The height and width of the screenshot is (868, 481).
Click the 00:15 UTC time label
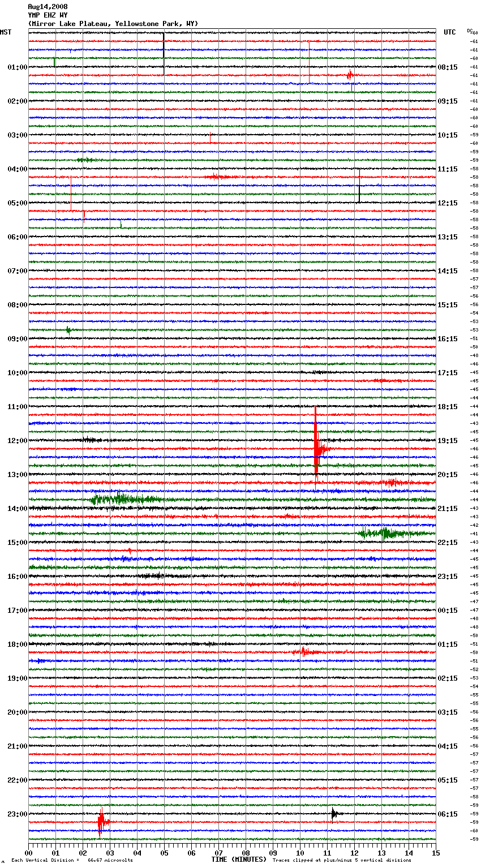click(448, 610)
